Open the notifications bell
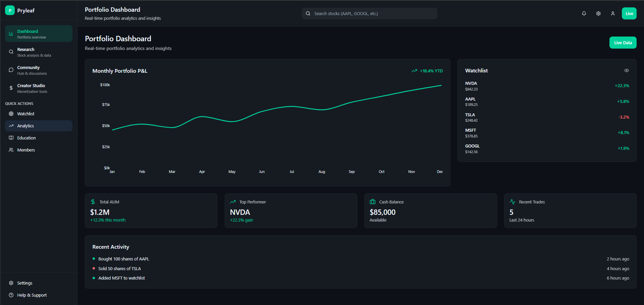 click(584, 13)
